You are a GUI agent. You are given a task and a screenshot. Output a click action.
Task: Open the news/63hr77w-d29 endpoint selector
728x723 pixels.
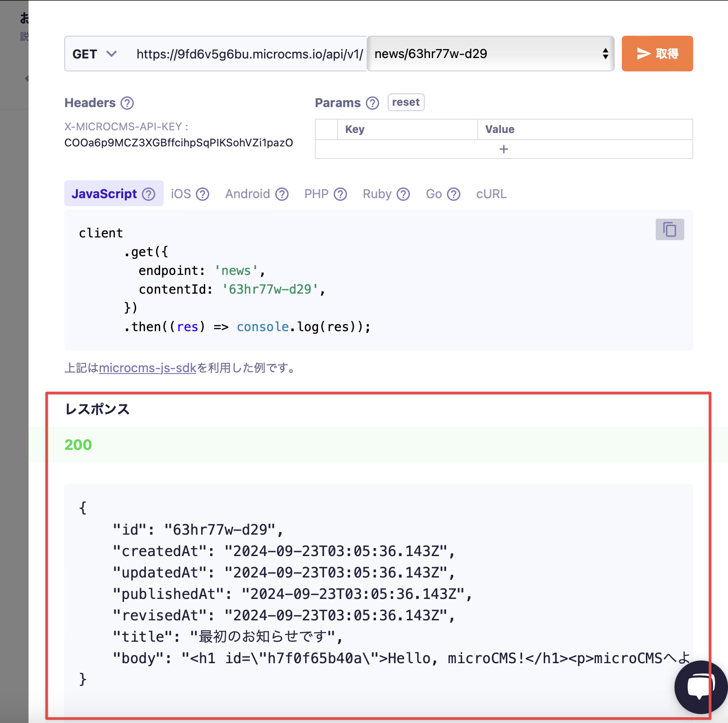tap(490, 54)
